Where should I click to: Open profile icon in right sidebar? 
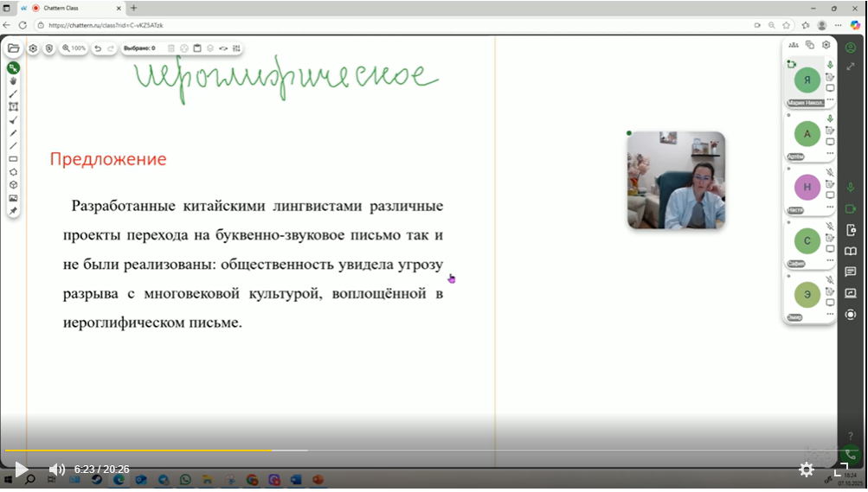tap(851, 48)
